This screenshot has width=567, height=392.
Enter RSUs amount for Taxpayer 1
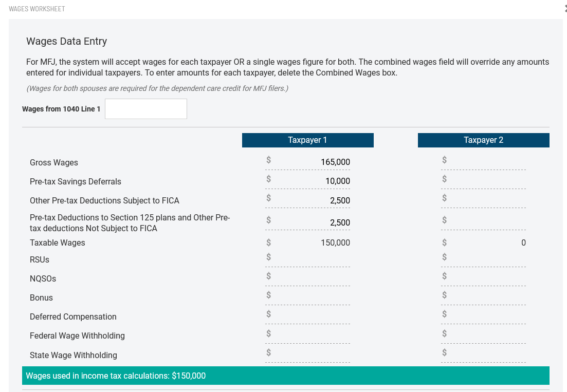307,257
